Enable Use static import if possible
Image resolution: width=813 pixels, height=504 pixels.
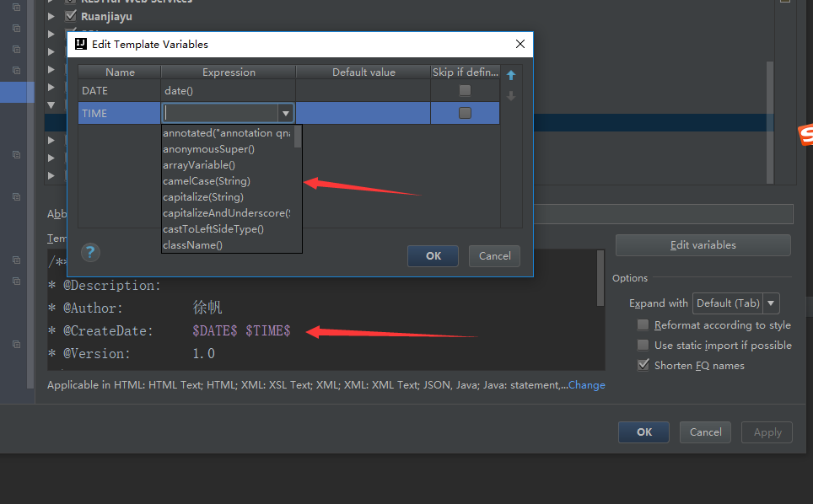point(643,345)
